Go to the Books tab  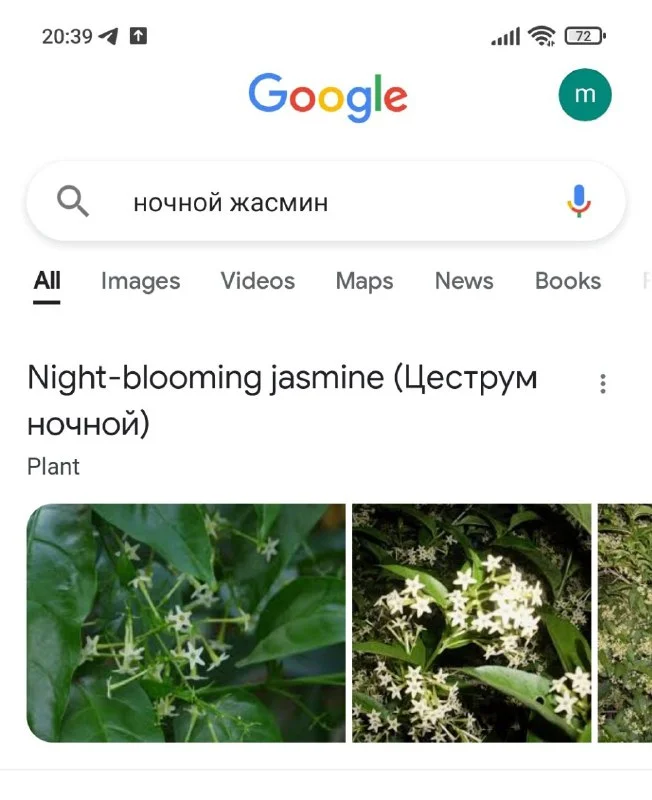pos(568,281)
